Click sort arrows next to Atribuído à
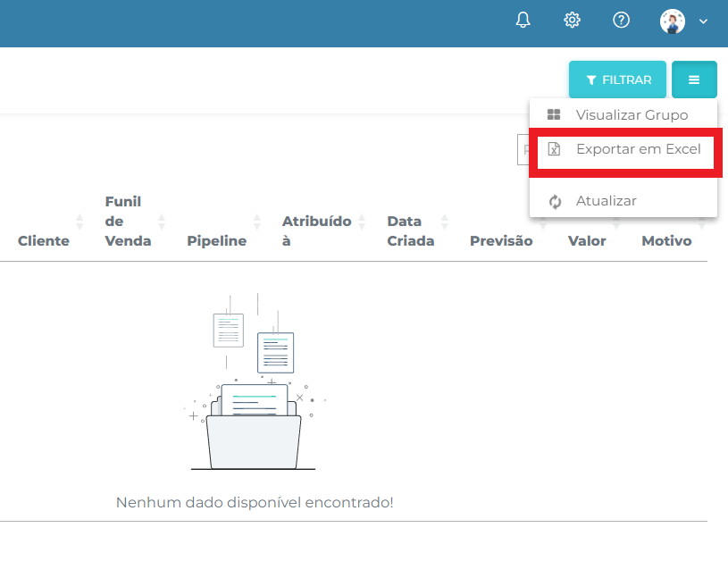Screen dimensions: 728x578 coord(362,222)
